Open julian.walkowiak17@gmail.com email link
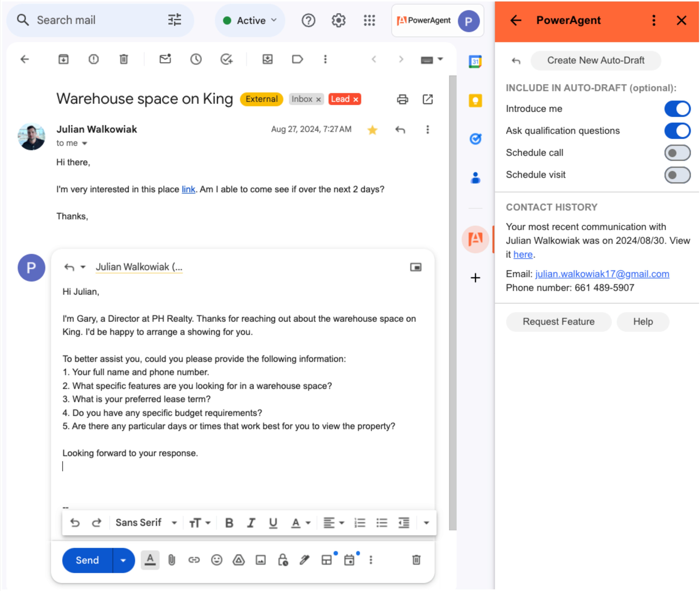The image size is (700, 591). [602, 274]
